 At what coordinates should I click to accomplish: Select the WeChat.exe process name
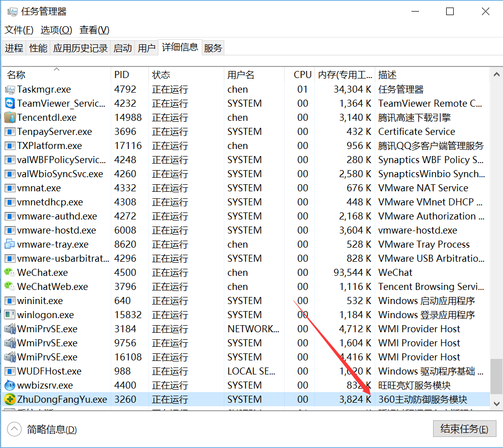42,272
